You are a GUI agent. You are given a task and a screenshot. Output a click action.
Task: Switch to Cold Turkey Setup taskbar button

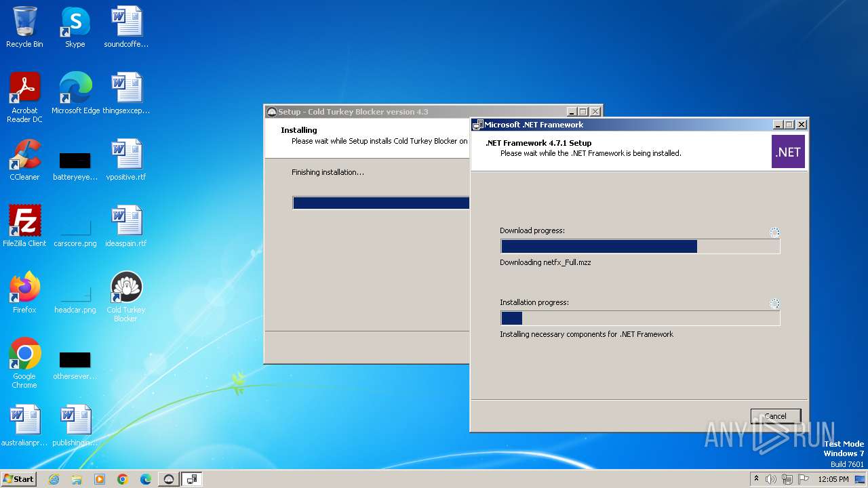[x=169, y=479]
